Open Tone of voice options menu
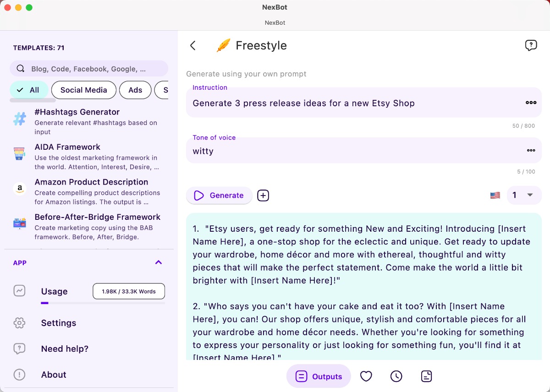Viewport: 550px width, 392px height. click(x=531, y=150)
